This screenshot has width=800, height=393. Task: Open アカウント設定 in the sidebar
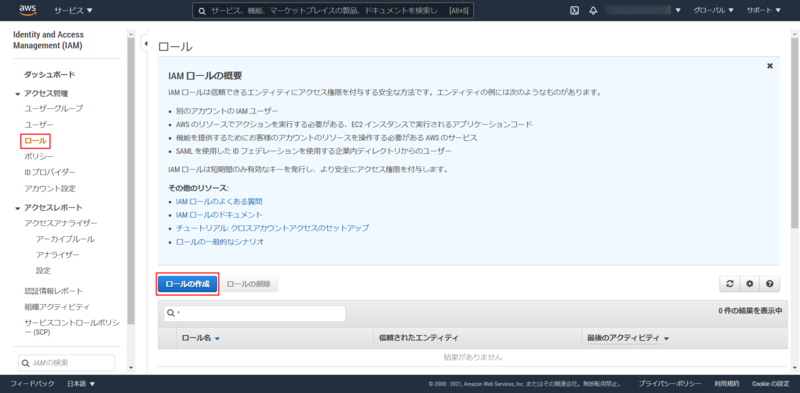point(50,188)
